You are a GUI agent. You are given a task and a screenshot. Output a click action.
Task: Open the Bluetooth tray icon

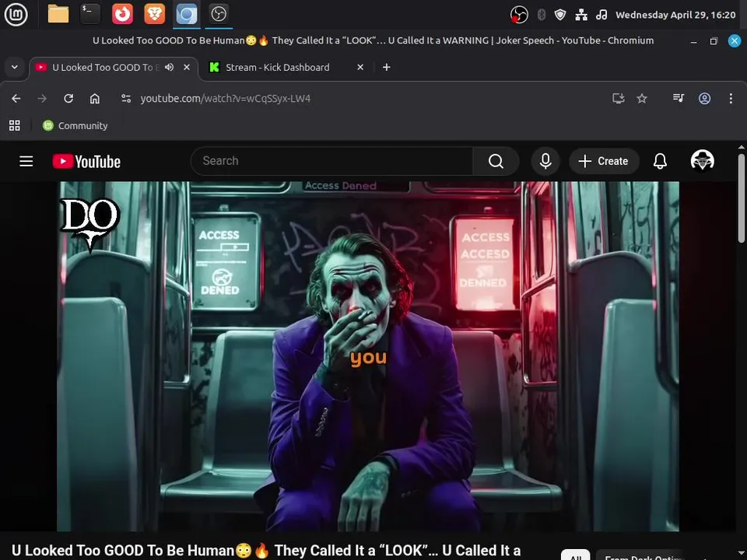[542, 15]
